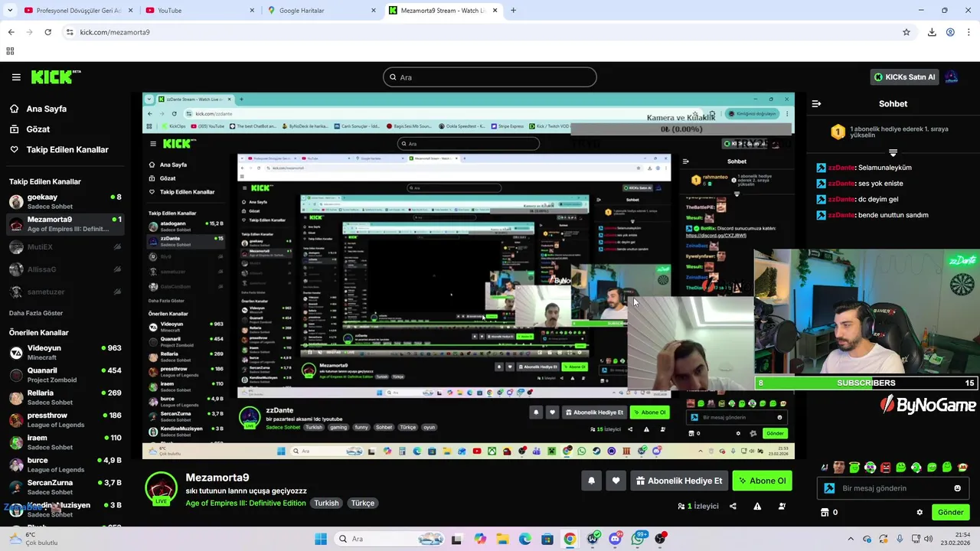Screen dimensions: 980x551
Task: Open MutiEX offline channel
Action: 65,247
